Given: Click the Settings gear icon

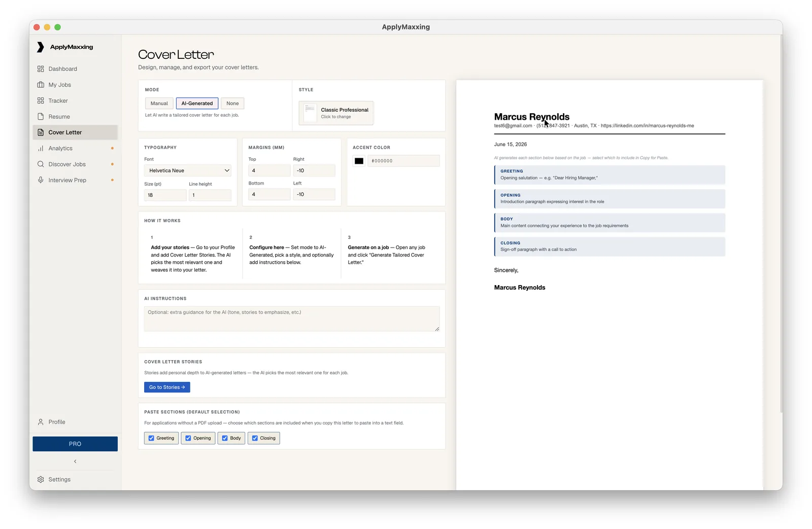Looking at the screenshot, I should click(41, 479).
